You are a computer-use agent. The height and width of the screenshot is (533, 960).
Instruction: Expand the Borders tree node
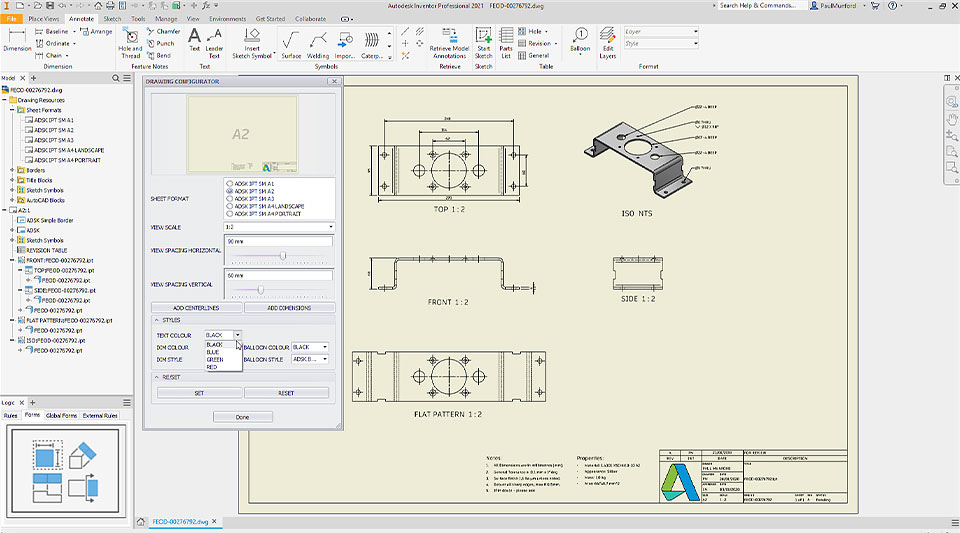pyautogui.click(x=12, y=170)
